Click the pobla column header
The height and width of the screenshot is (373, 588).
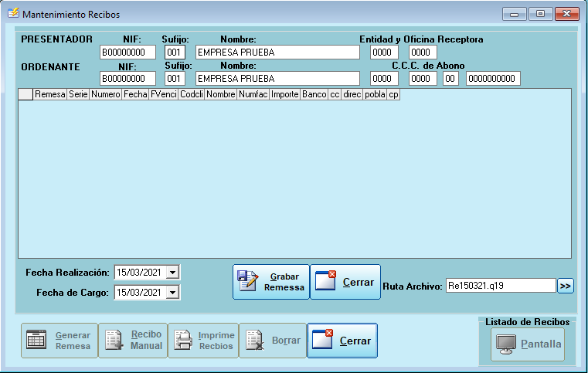tap(375, 94)
